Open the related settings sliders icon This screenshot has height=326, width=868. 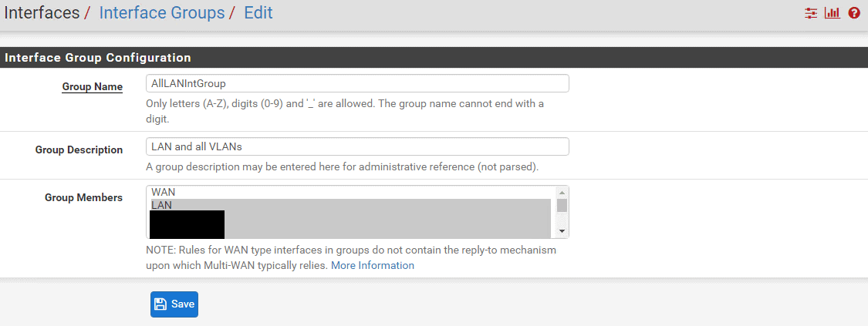pos(811,13)
